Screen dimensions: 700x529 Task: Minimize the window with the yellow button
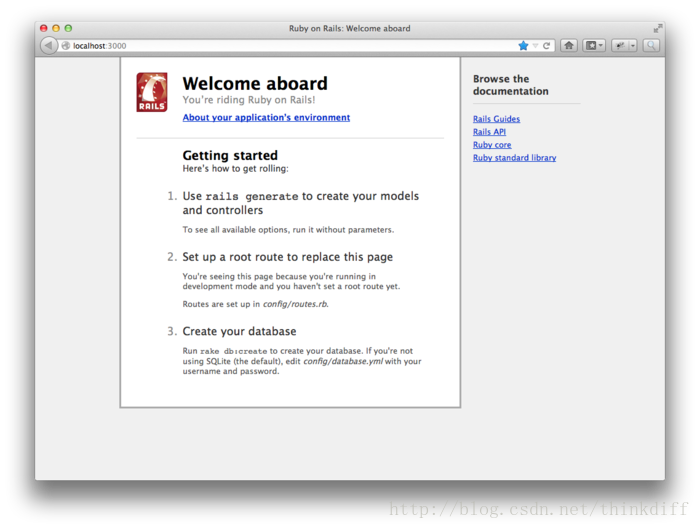(x=56, y=28)
